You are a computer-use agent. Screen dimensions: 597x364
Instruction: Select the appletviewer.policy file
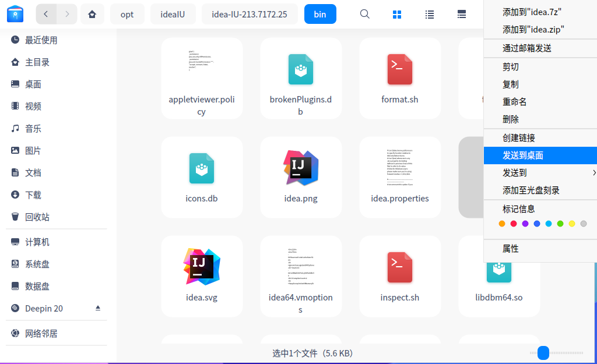point(202,79)
